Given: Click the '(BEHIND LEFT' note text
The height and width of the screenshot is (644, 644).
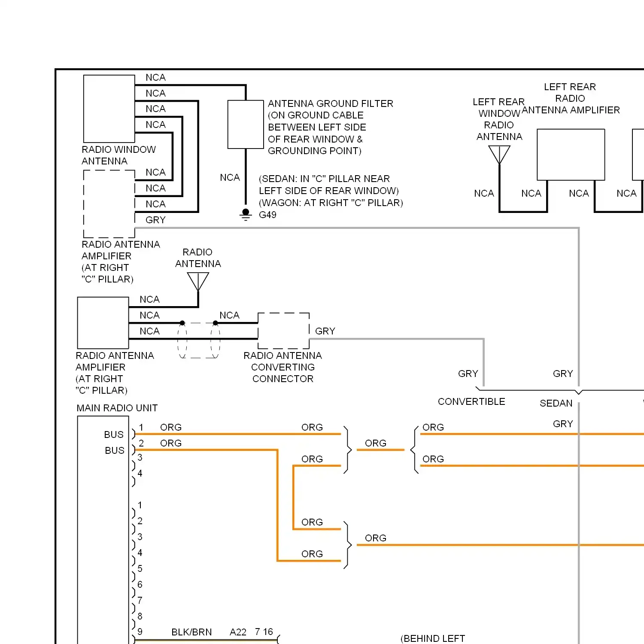Looking at the screenshot, I should (x=433, y=638).
